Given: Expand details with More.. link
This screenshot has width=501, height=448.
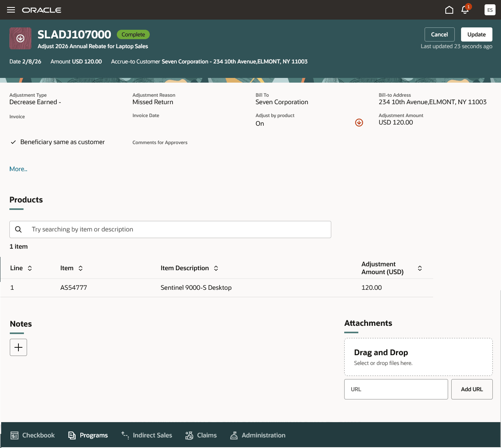Looking at the screenshot, I should click(18, 169).
